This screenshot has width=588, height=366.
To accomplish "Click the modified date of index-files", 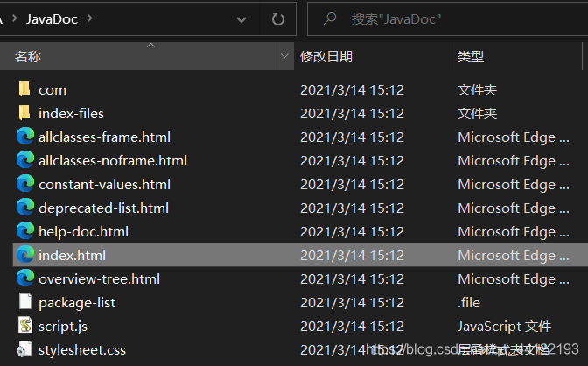I will (x=352, y=113).
